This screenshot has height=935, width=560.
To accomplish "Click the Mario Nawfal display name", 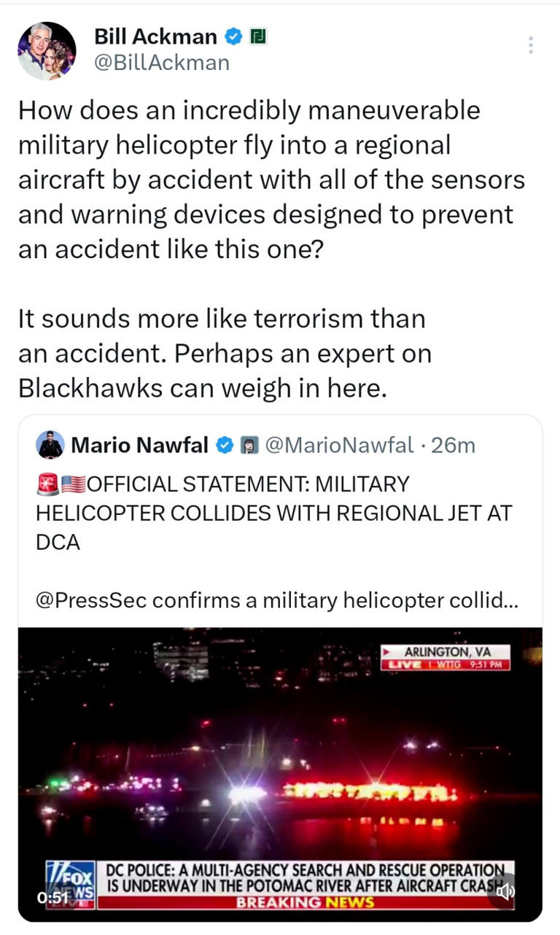I will point(141,444).
